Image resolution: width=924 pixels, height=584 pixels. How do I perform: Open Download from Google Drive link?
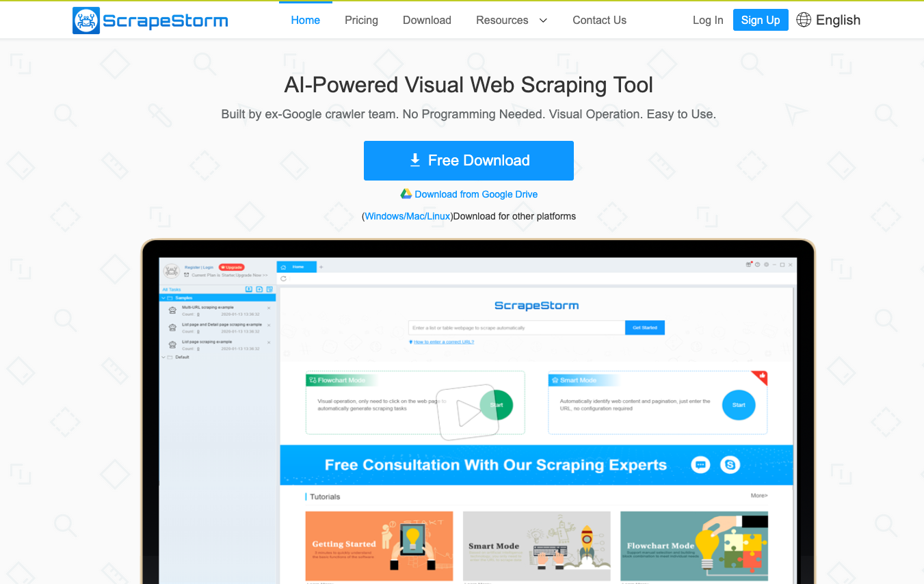(476, 194)
